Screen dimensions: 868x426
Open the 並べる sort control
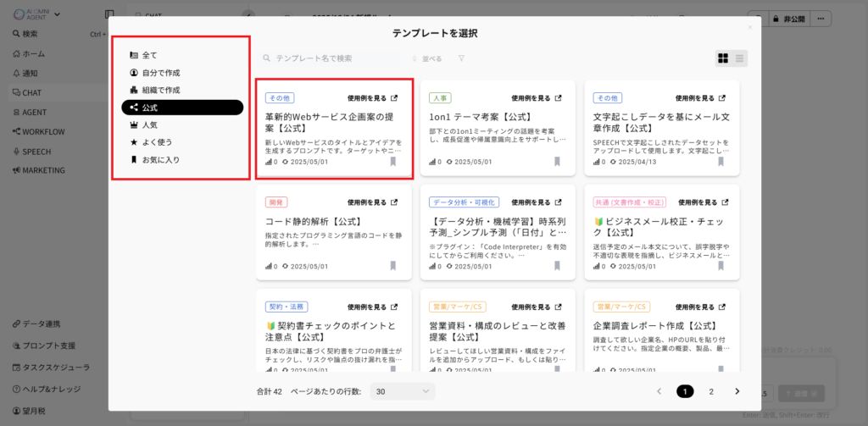(427, 58)
